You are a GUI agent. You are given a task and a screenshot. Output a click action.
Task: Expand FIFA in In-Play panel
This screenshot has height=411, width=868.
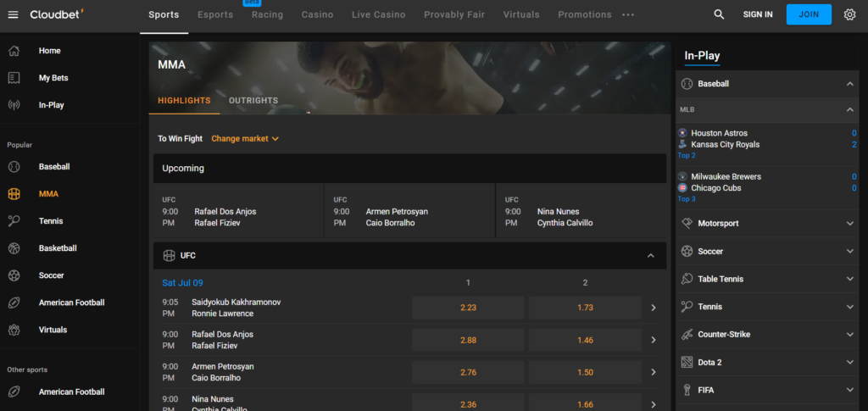click(x=849, y=390)
